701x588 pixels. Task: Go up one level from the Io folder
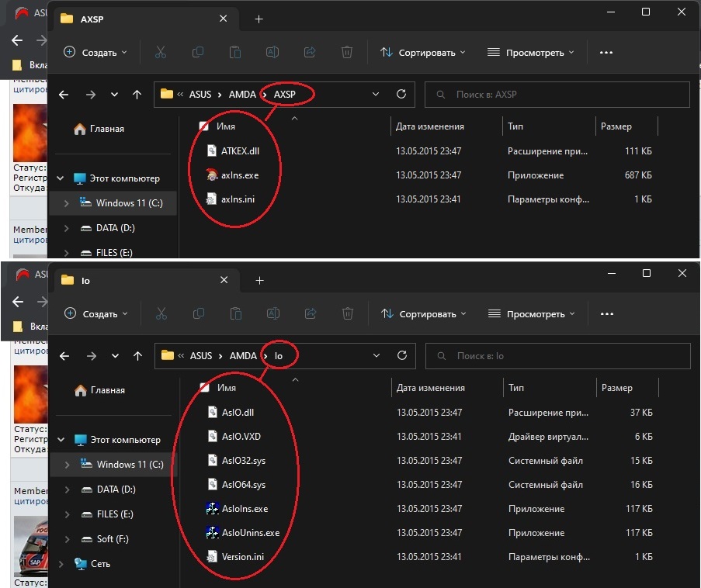tap(137, 355)
